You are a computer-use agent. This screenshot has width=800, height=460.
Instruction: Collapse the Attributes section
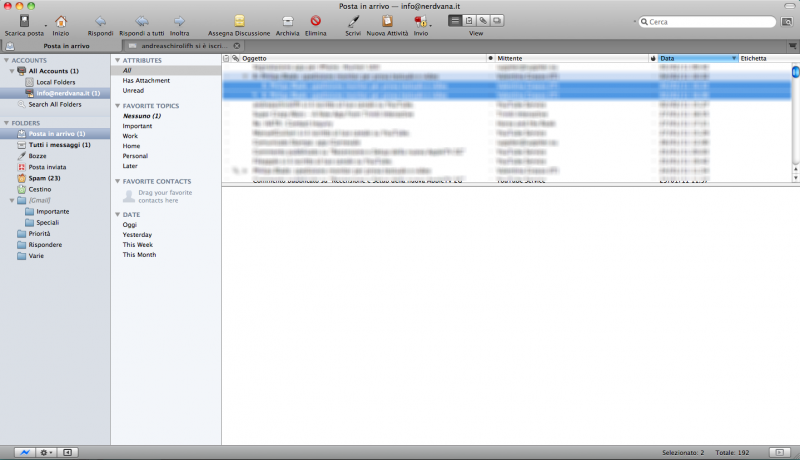[117, 61]
